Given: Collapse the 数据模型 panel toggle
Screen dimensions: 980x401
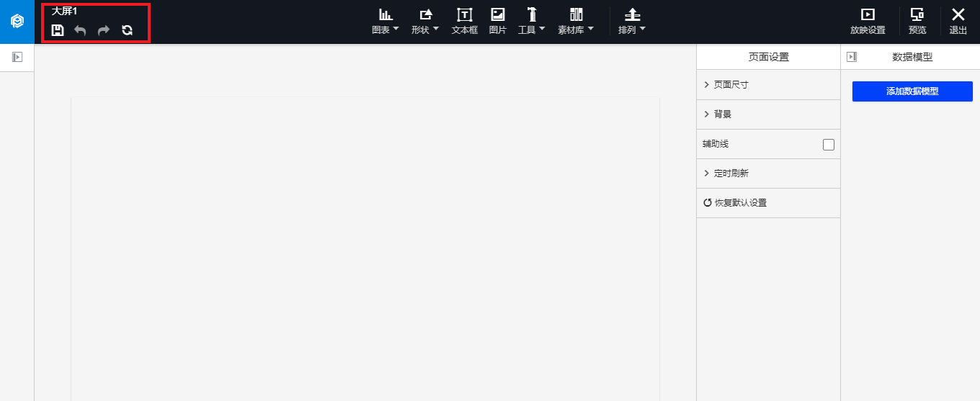Looking at the screenshot, I should coord(852,57).
